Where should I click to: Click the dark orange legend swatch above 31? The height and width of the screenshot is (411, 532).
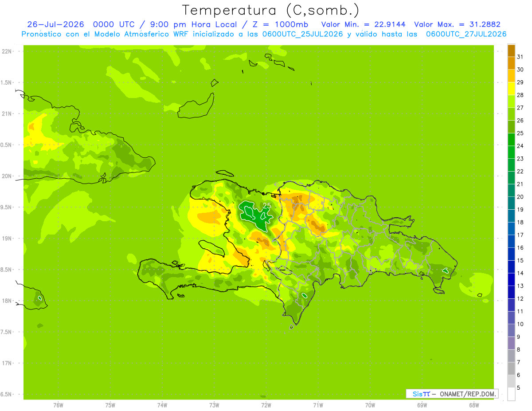(x=511, y=51)
